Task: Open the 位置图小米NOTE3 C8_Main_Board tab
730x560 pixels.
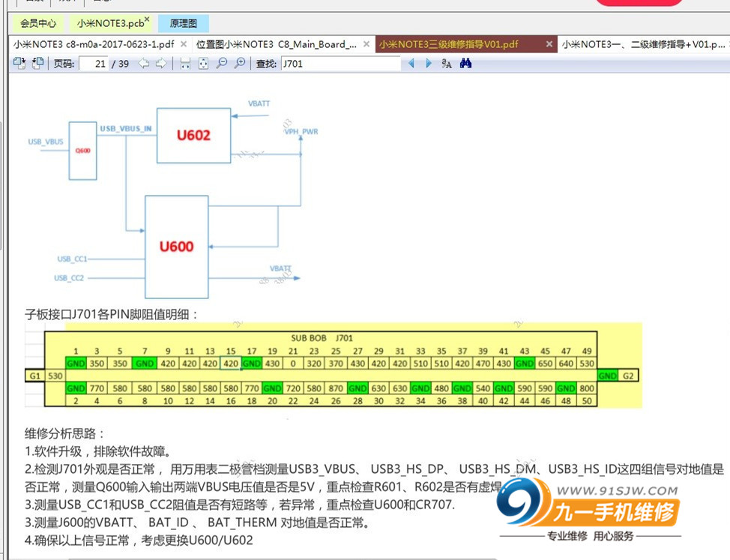Action: click(277, 44)
